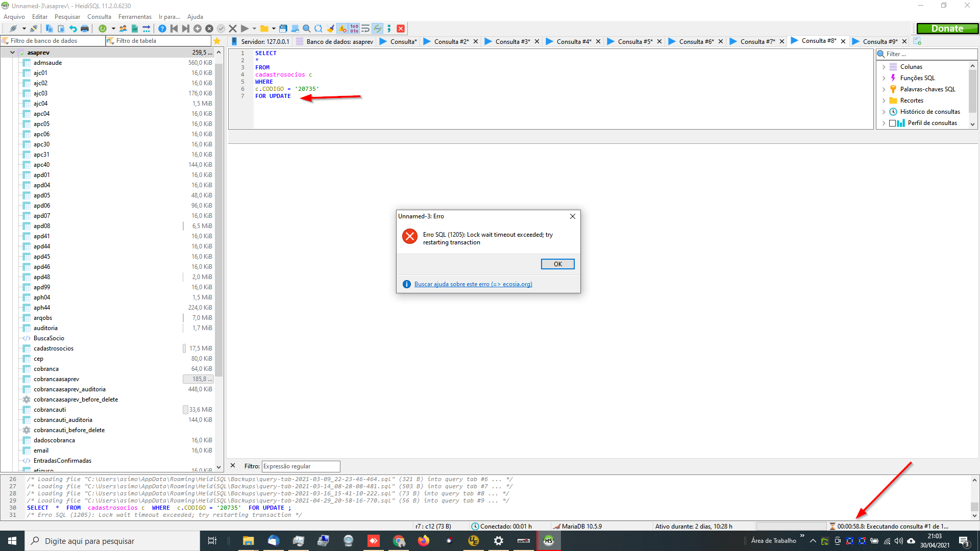The width and height of the screenshot is (980, 551).
Task: Click the Run query play icon
Action: (x=244, y=29)
